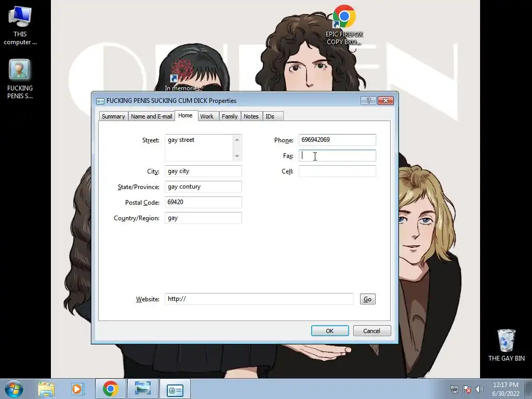Switch to Chrome in the taskbar
The height and width of the screenshot is (399, 532).
[110, 389]
